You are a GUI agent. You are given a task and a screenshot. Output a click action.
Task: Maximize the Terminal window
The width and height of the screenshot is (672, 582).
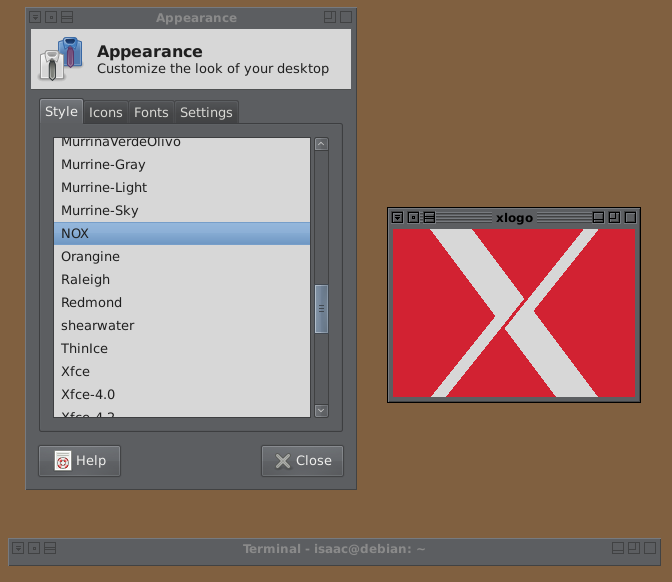click(x=634, y=548)
